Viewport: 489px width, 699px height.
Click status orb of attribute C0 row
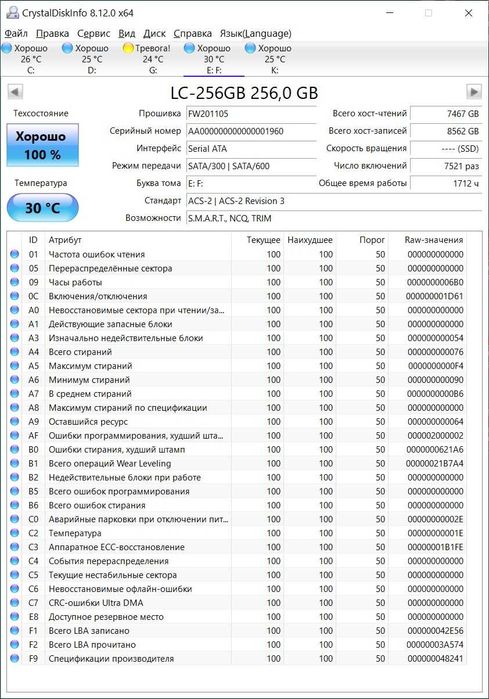coord(15,519)
